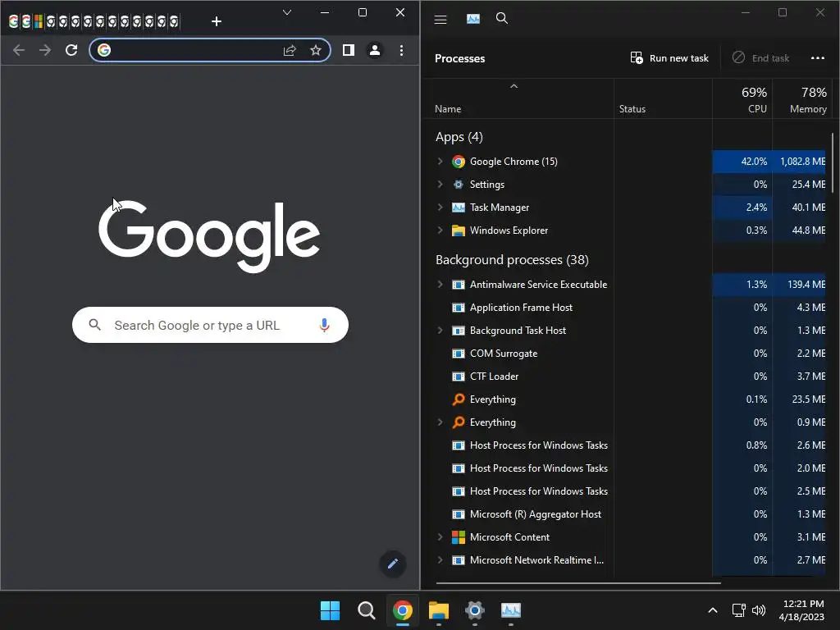Click the horizontal scrollbar in Task Manager

[578, 583]
